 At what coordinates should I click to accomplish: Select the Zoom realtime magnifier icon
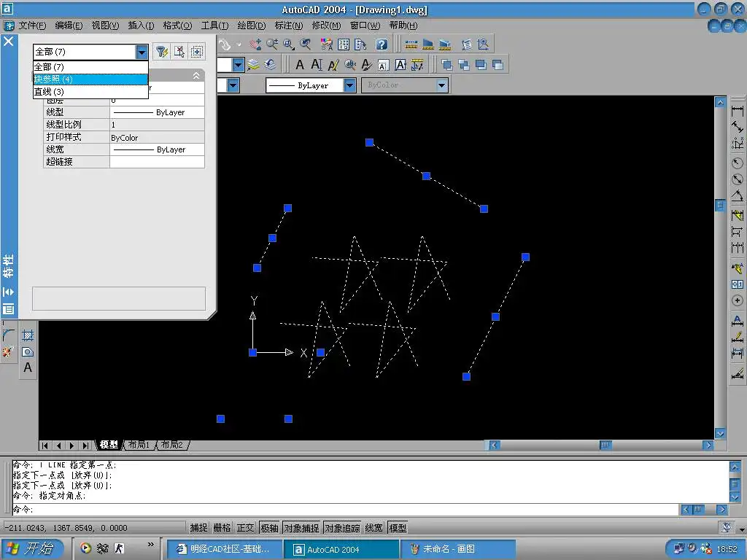(x=272, y=44)
